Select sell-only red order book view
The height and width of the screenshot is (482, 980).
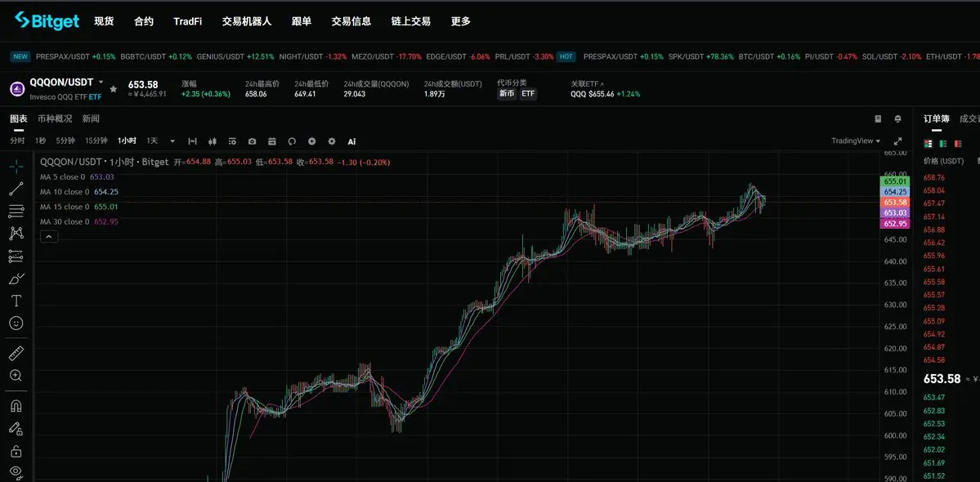958,144
